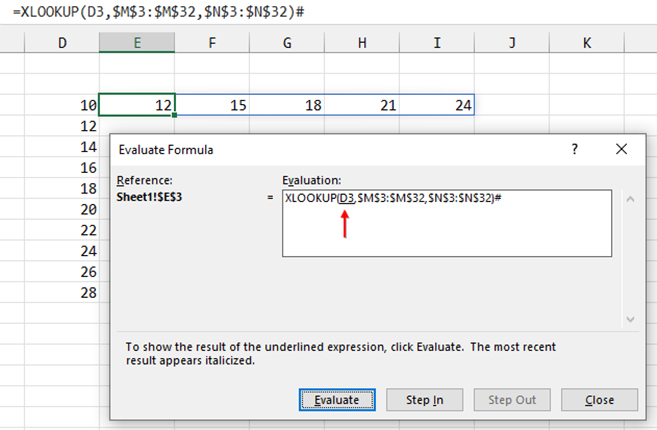Click the Step Out button

point(512,400)
